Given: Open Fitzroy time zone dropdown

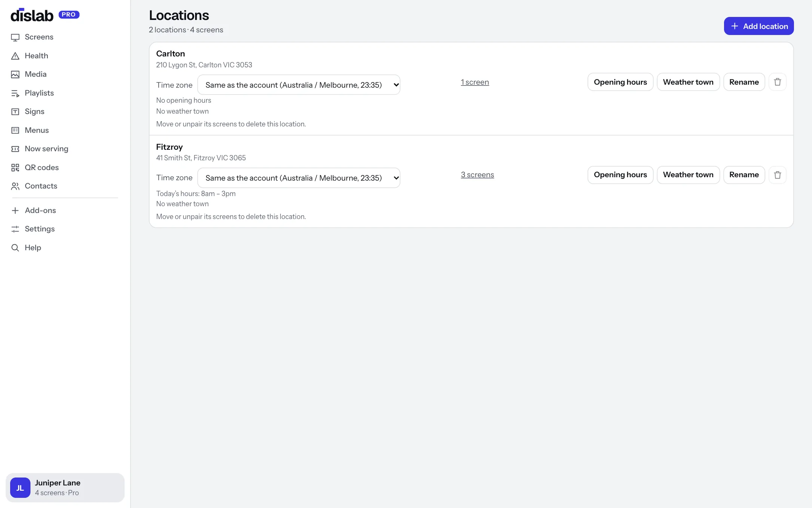Looking at the screenshot, I should click(299, 178).
